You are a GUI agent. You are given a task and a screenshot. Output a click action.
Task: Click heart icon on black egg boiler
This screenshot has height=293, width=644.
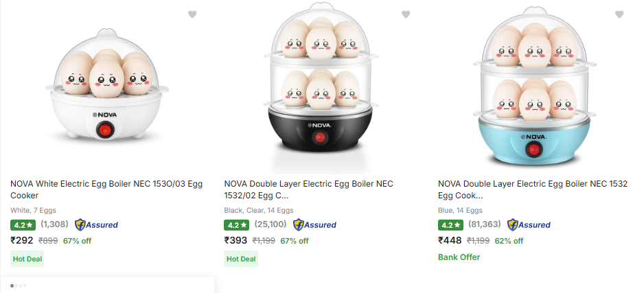coord(406,14)
